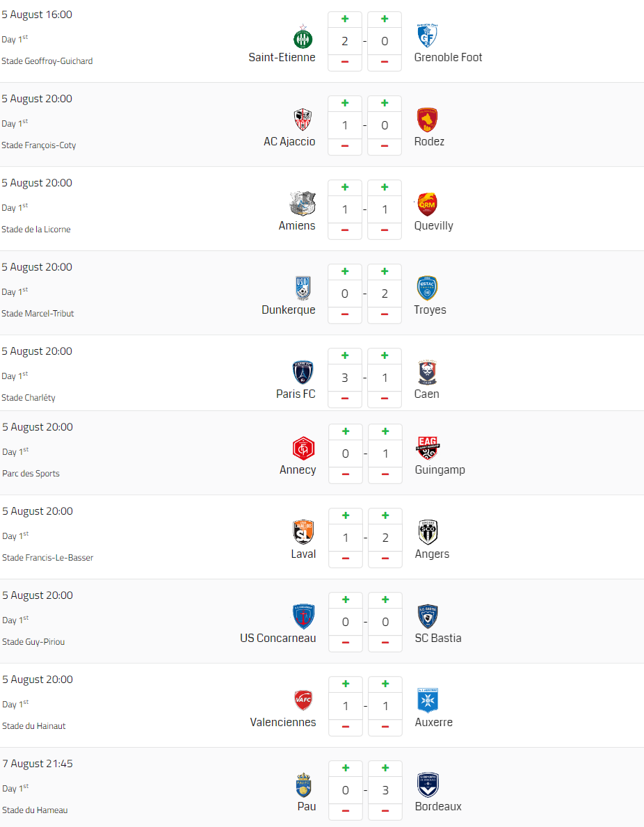The image size is (644, 827).
Task: Open the Auxerre team name link
Action: pyautogui.click(x=433, y=723)
